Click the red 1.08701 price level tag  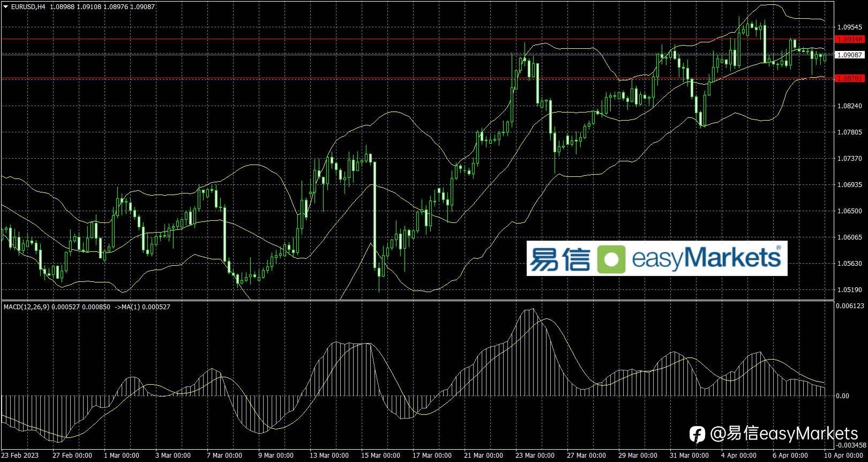[850, 78]
